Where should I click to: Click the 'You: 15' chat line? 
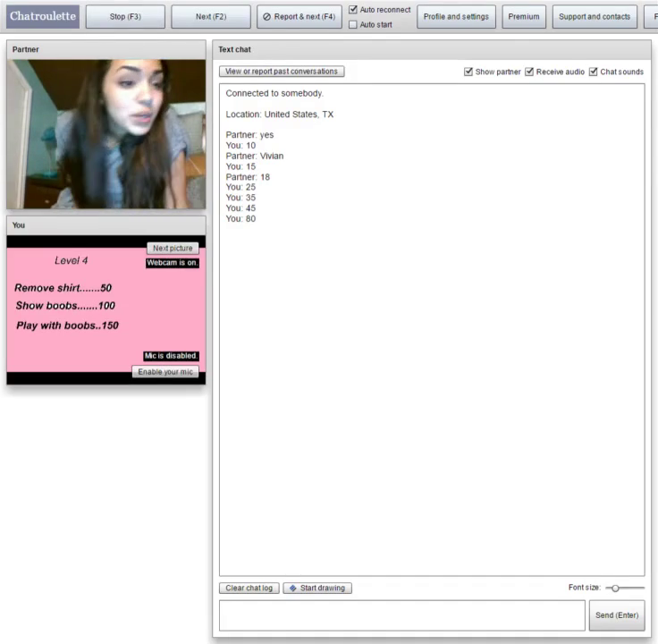pyautogui.click(x=240, y=166)
